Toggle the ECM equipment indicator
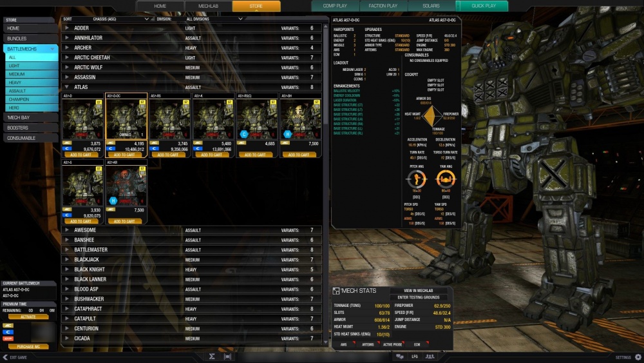644x363 pixels. pyautogui.click(x=418, y=344)
